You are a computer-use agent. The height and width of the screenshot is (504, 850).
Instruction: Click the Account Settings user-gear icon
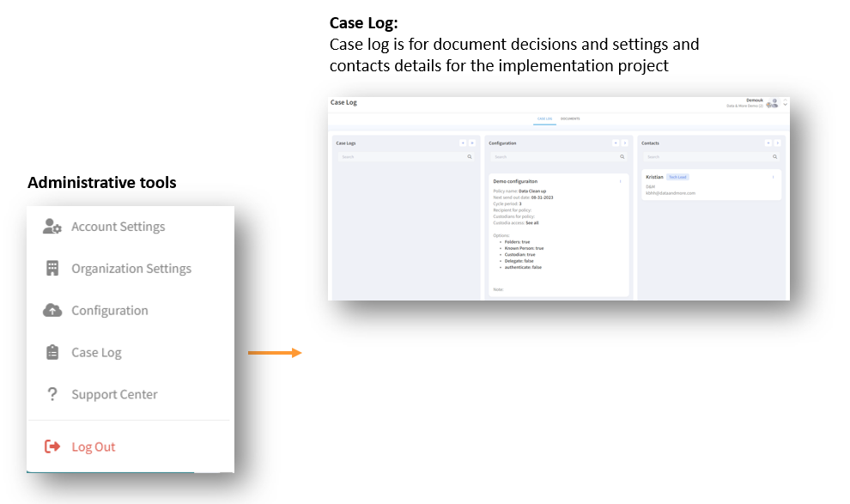[x=52, y=226]
